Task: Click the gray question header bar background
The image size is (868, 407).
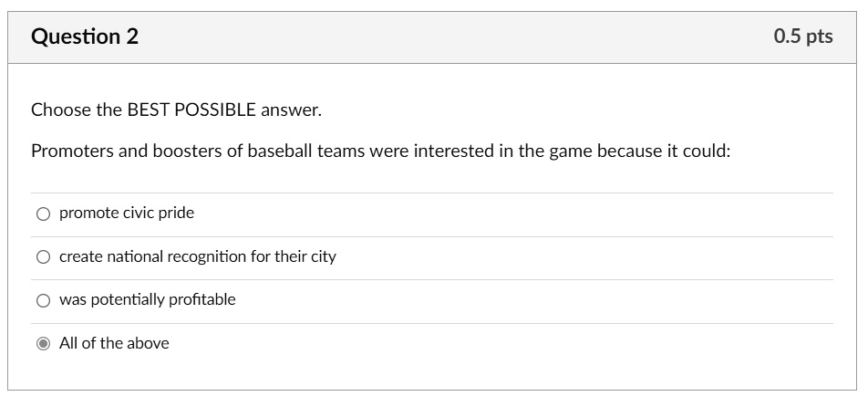Action: point(432,37)
